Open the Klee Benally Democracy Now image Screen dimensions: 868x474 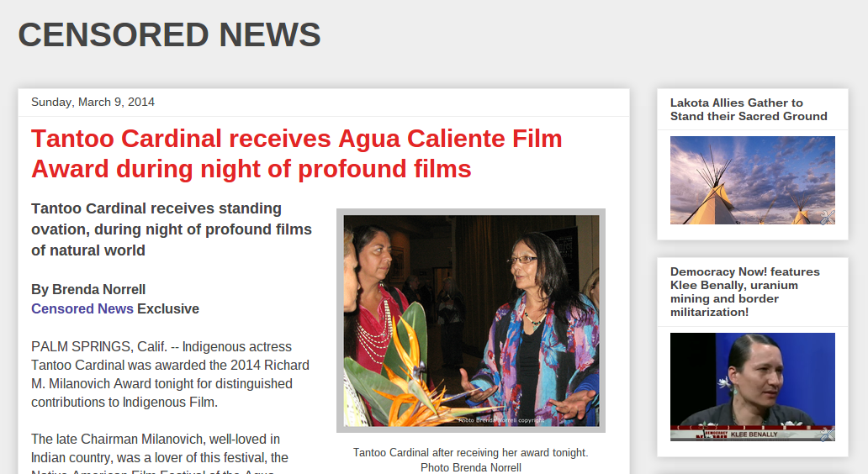pyautogui.click(x=752, y=387)
